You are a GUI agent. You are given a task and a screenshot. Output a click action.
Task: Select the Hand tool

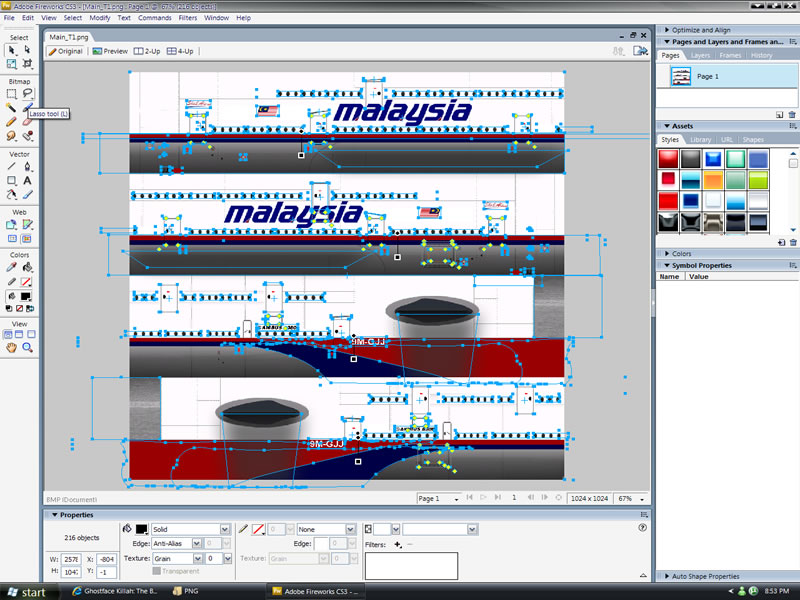[x=12, y=348]
